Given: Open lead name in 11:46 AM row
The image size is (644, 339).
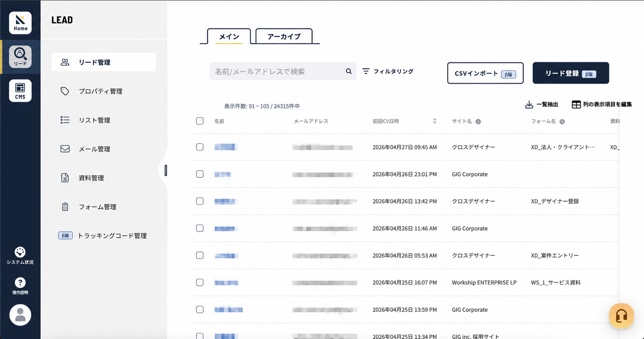Looking at the screenshot, I should [226, 228].
